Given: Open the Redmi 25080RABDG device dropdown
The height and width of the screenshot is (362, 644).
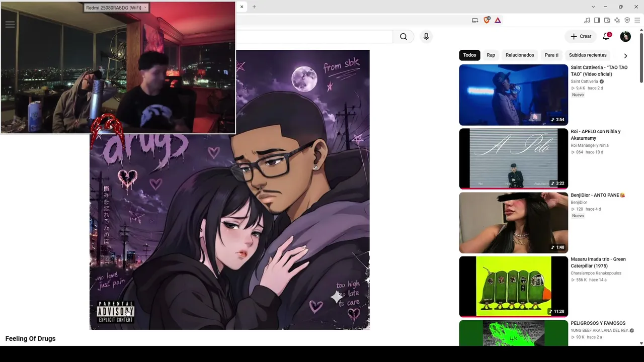Looking at the screenshot, I should click(x=116, y=8).
